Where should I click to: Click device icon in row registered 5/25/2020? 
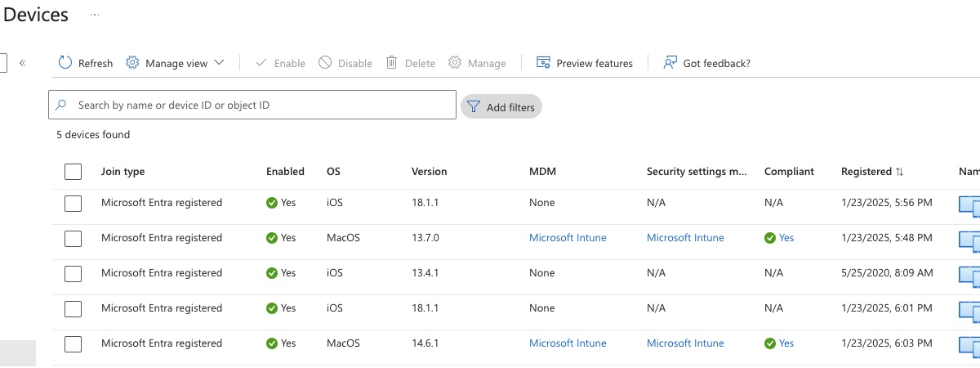pyautogui.click(x=969, y=276)
